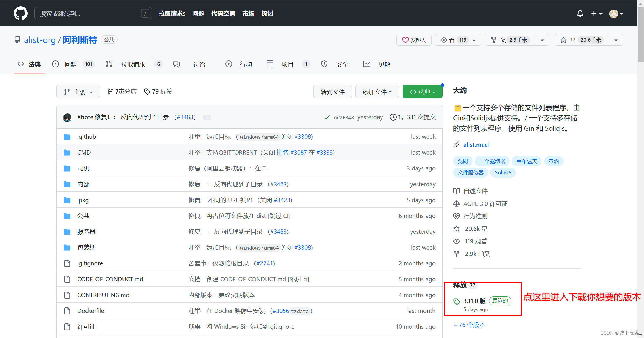This screenshot has width=644, height=338.
Task: Open the notifications bell icon
Action: [x=580, y=14]
